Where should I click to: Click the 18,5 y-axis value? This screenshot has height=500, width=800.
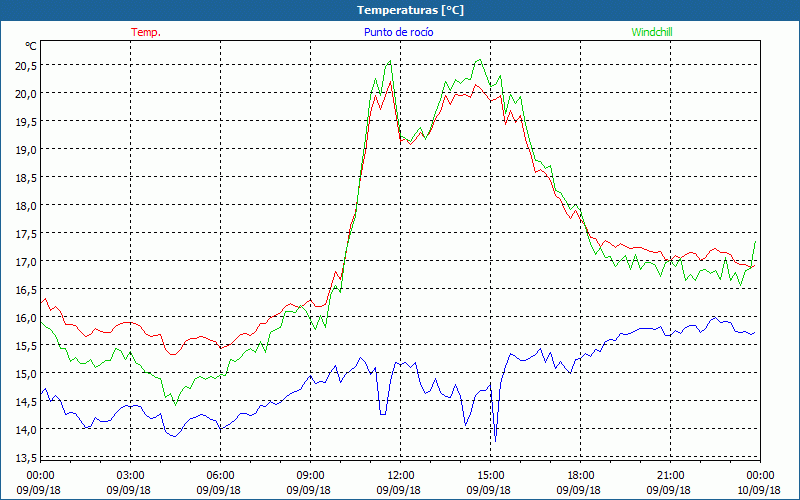click(27, 178)
